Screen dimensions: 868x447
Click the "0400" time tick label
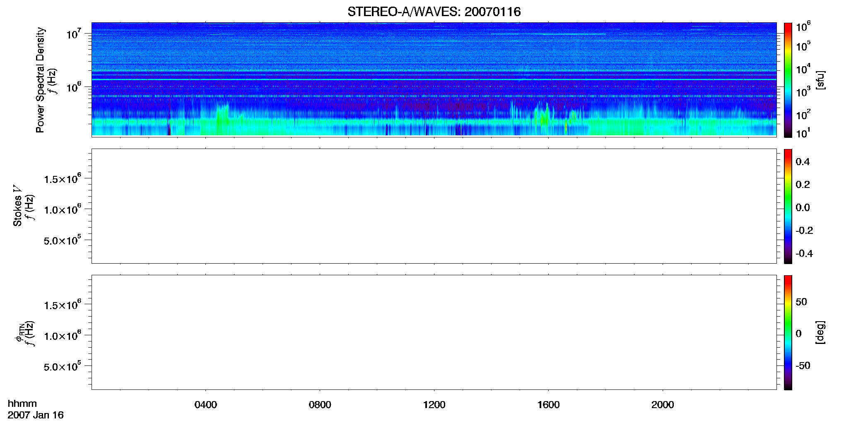click(206, 405)
